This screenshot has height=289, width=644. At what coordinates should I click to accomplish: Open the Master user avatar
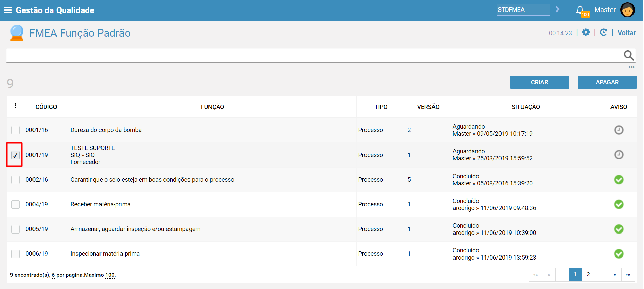[x=627, y=10]
